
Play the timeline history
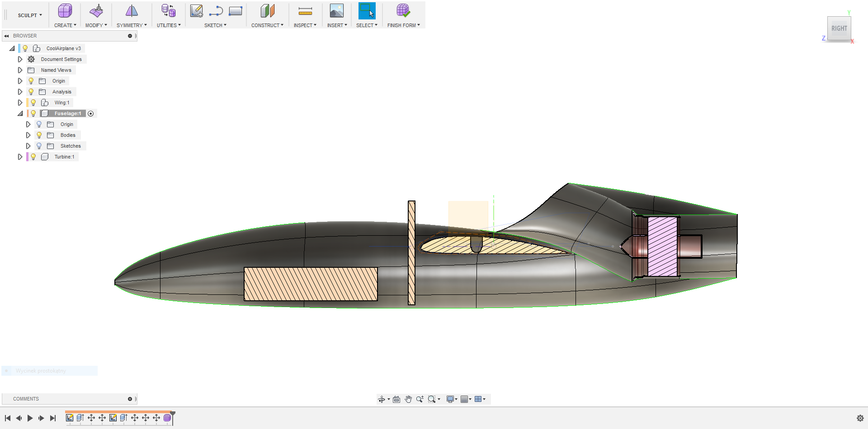pos(30,418)
